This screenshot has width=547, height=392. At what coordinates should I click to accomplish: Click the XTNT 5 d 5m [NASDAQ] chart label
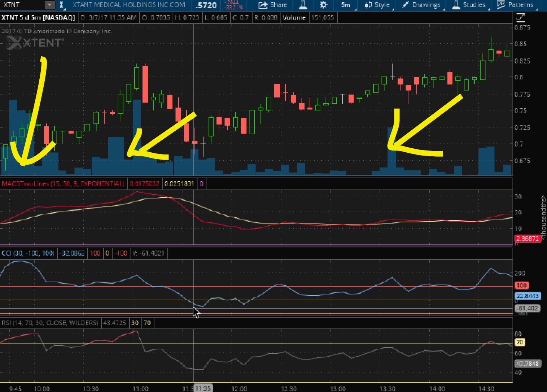click(x=38, y=18)
